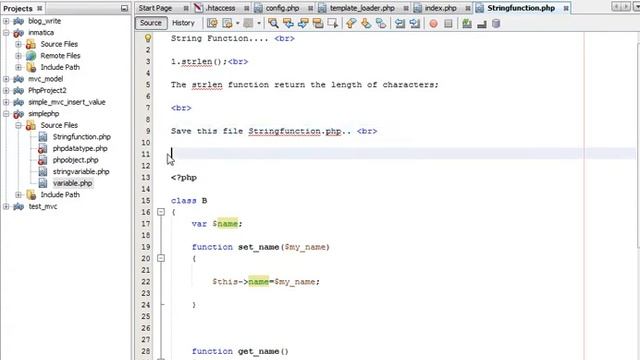
Task: Click the gray cylinder icon at toolbar end
Action: (496, 24)
